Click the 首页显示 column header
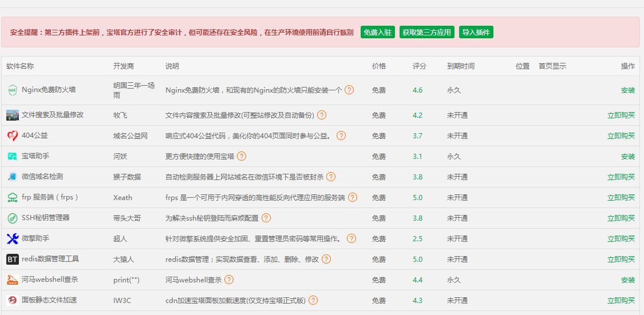This screenshot has width=644, height=315. coord(552,66)
